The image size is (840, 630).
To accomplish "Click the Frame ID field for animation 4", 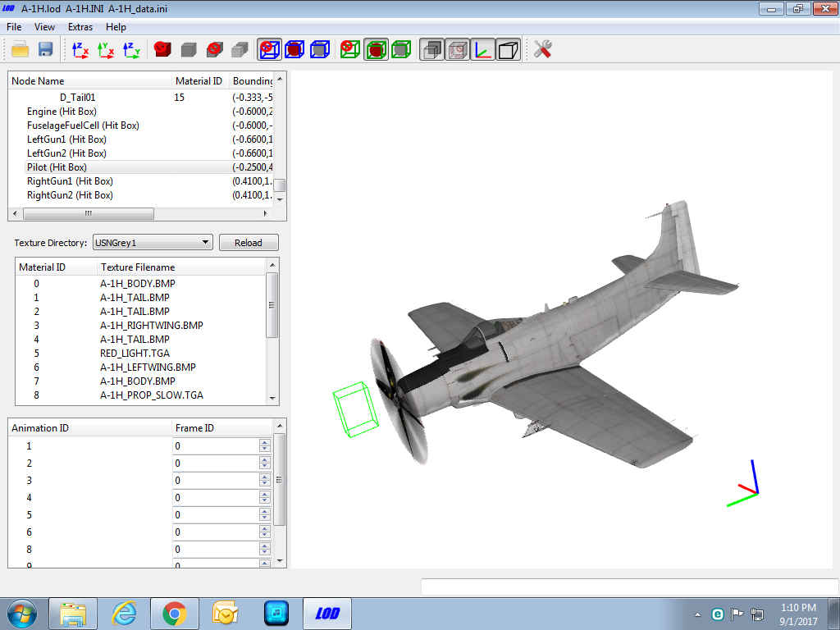I will pos(216,498).
